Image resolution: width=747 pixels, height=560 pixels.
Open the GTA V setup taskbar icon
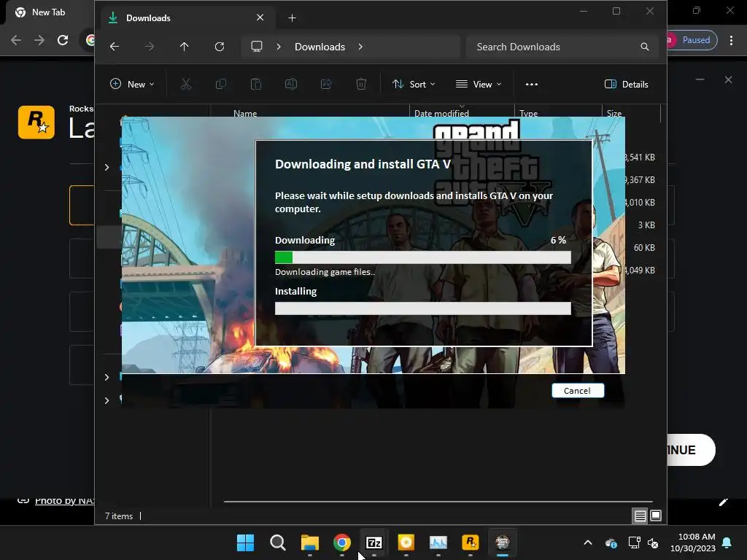coord(502,542)
